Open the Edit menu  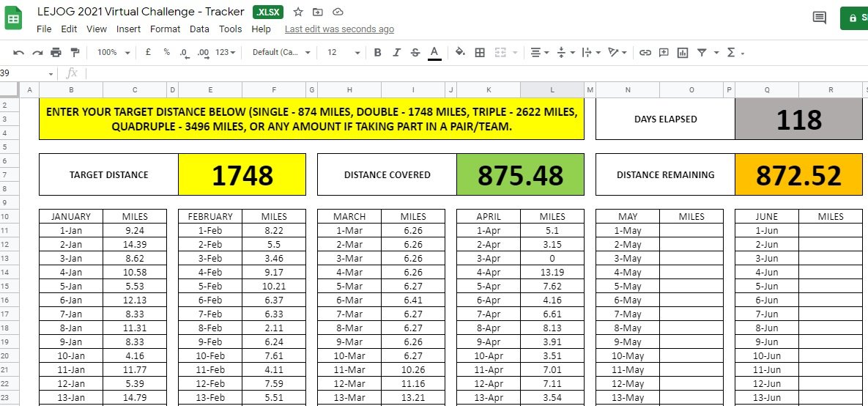pyautogui.click(x=69, y=29)
